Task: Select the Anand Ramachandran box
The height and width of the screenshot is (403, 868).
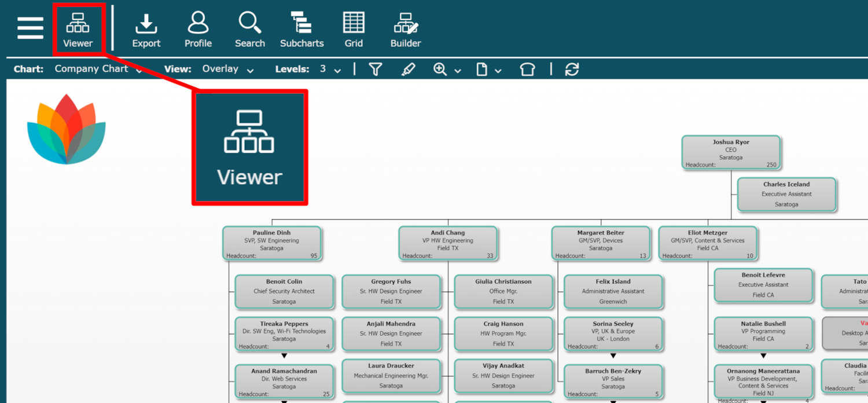Action: tap(284, 382)
